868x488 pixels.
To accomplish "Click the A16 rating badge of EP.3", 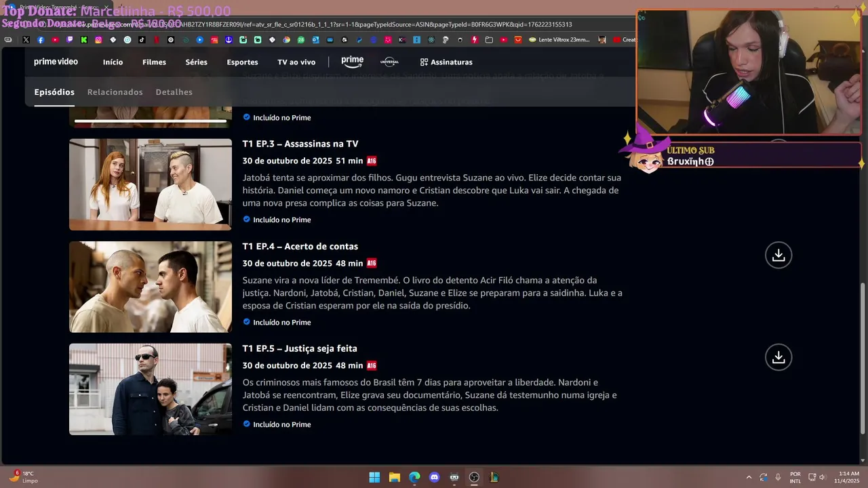I will (x=372, y=161).
